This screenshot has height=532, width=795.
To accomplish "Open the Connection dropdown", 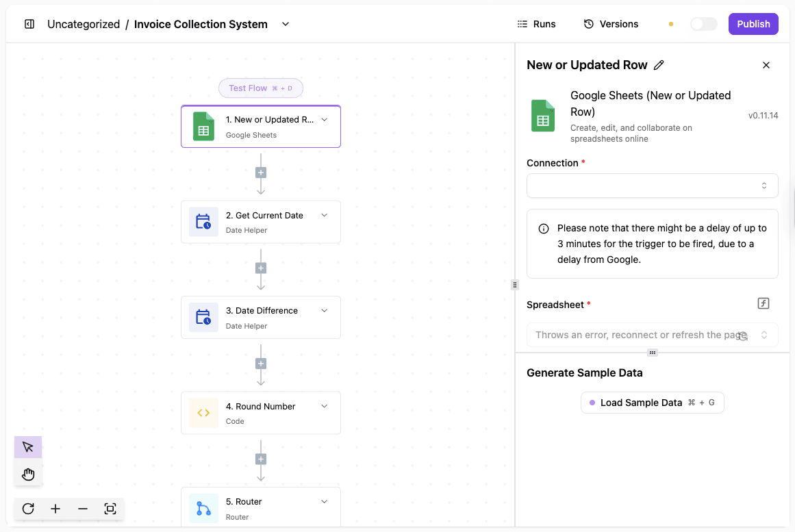I will coord(651,186).
